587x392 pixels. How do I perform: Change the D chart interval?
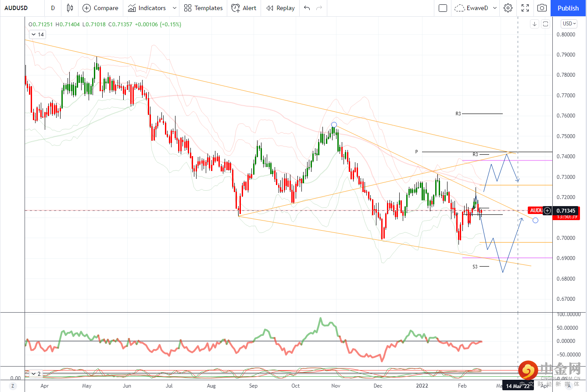coord(53,8)
